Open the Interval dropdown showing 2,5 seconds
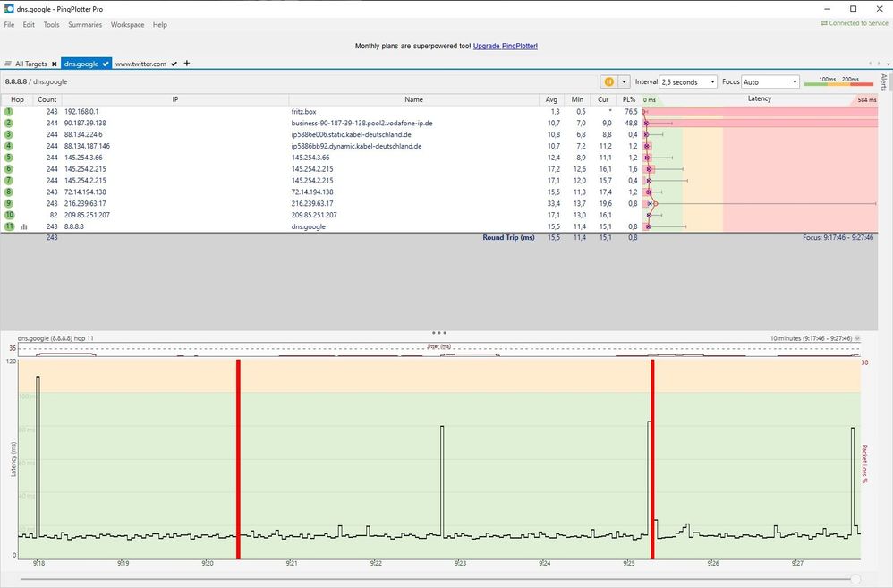Image resolution: width=893 pixels, height=588 pixels. [689, 81]
